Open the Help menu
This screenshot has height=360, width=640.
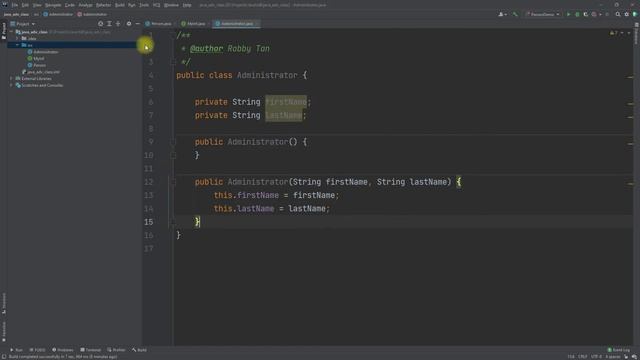click(x=187, y=5)
